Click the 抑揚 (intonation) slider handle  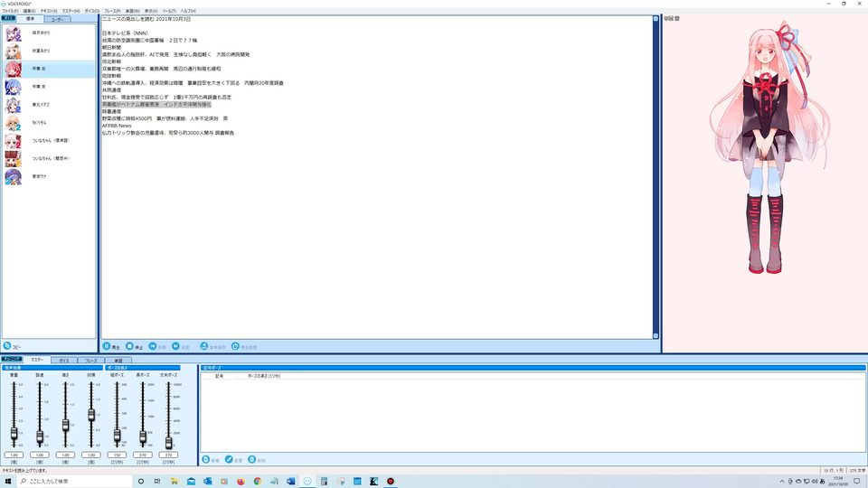(x=91, y=415)
